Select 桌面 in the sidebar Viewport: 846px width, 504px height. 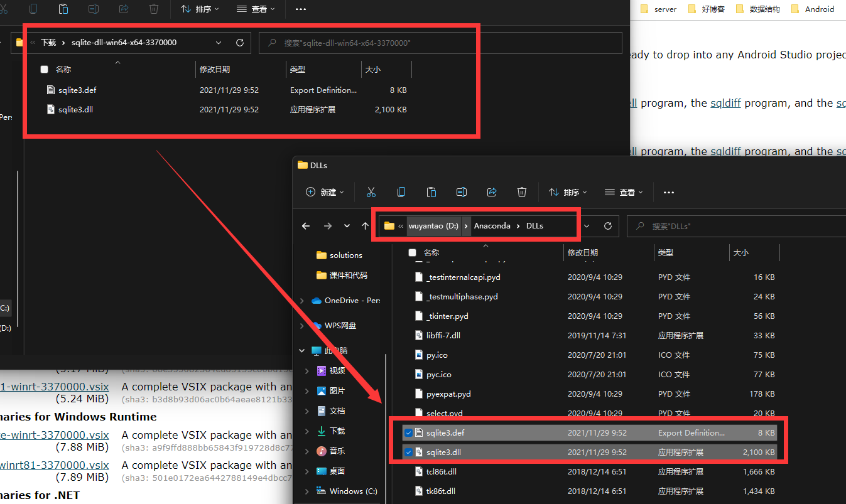tap(331, 471)
